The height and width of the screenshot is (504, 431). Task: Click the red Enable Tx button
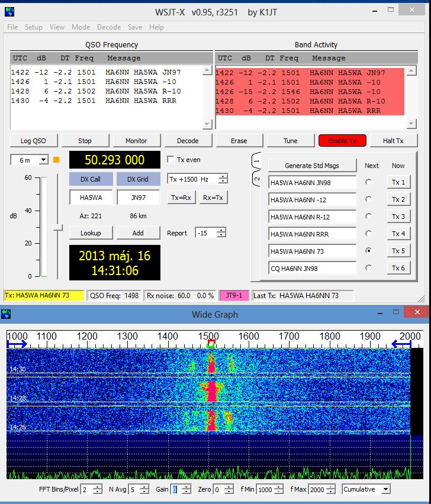pyautogui.click(x=342, y=141)
